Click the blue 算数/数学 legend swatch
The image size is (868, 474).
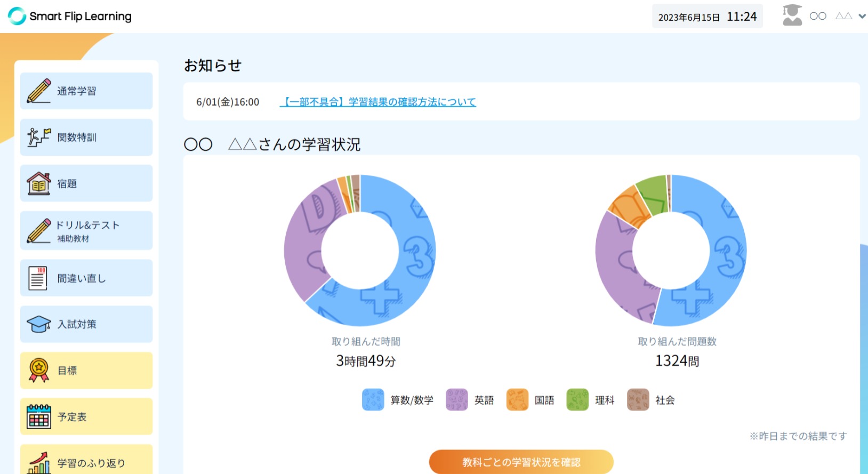(x=373, y=400)
